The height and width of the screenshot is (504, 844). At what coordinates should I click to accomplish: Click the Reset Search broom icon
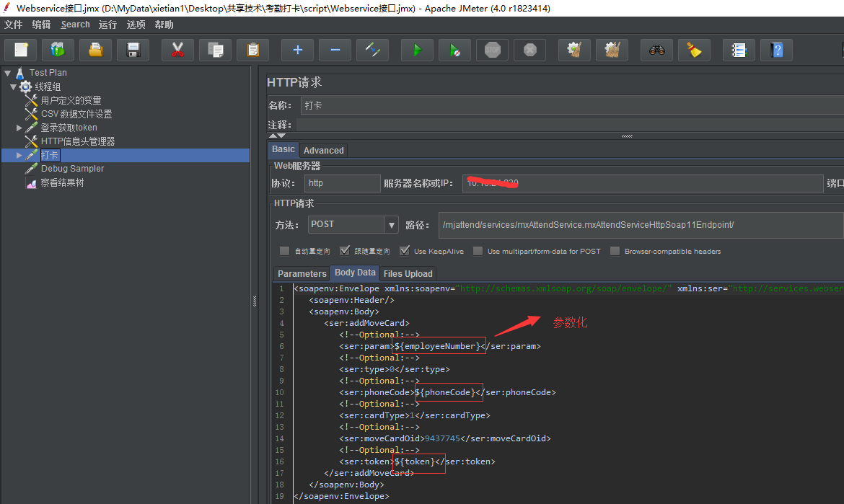(x=695, y=50)
